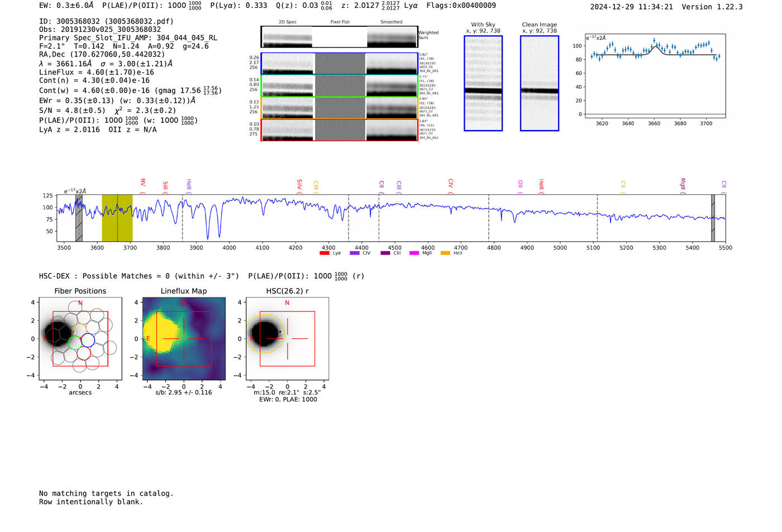Click the 'arcsecs' axis label
This screenshot has width=782, height=532.
[x=80, y=392]
